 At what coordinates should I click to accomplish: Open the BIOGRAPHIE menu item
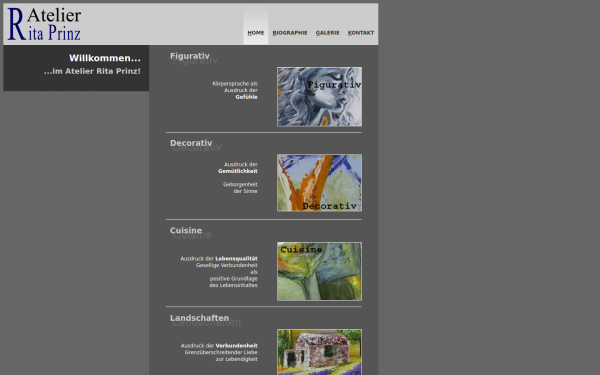290,33
